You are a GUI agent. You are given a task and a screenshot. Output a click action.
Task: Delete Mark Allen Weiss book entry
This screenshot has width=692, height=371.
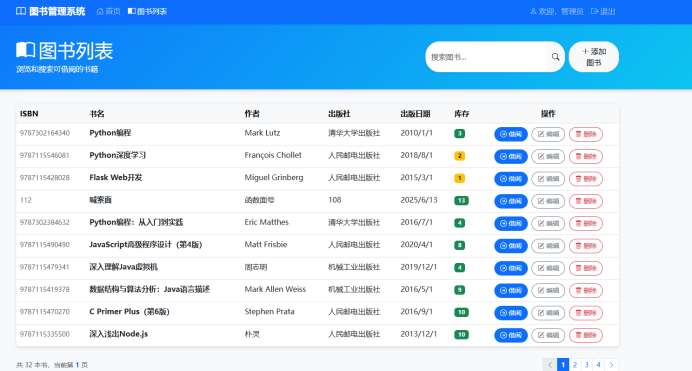(x=586, y=290)
